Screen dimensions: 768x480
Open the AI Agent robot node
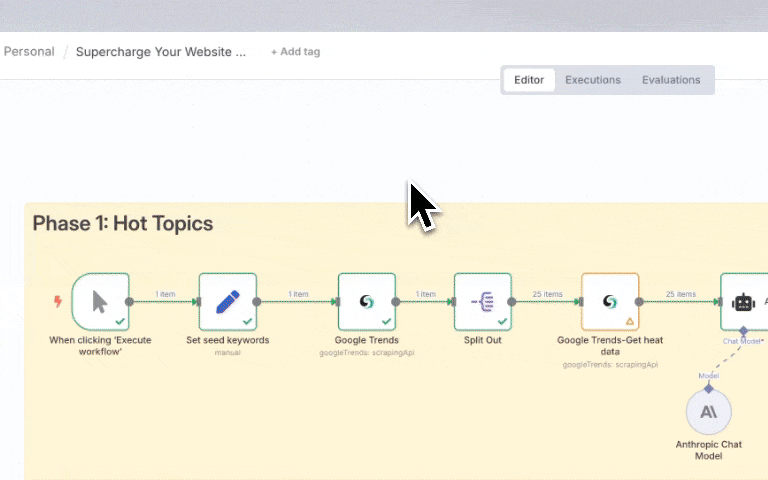744,302
